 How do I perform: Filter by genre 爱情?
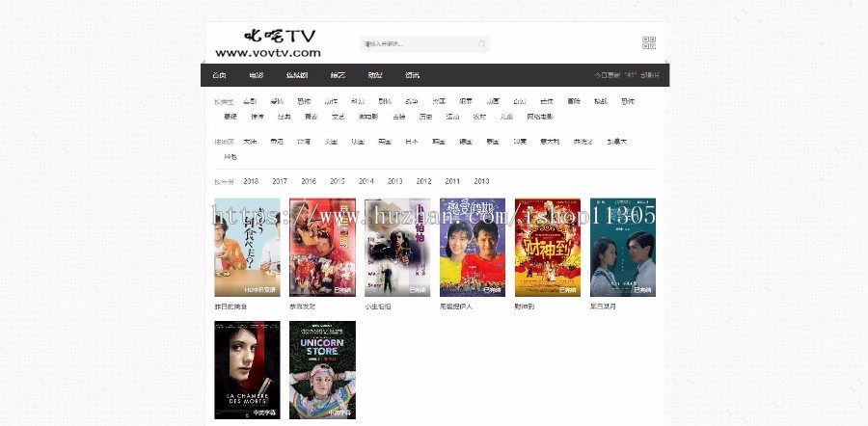(277, 101)
